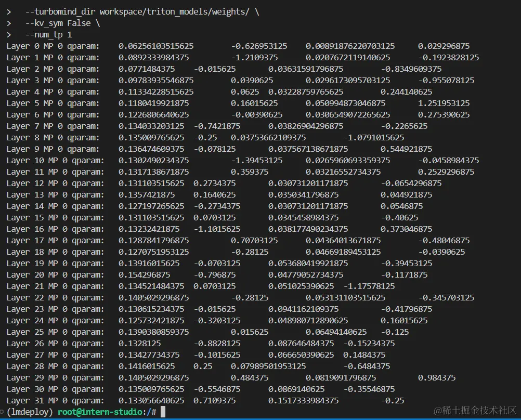
Task: Click value 0.70703125 in the Layer 17 row
Action: click(254, 241)
